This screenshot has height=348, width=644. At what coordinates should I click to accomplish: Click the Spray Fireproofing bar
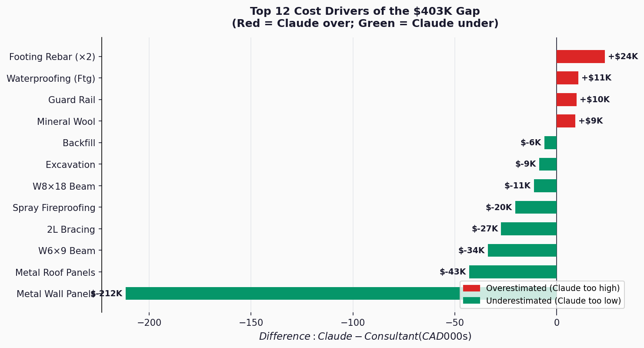coord(536,207)
